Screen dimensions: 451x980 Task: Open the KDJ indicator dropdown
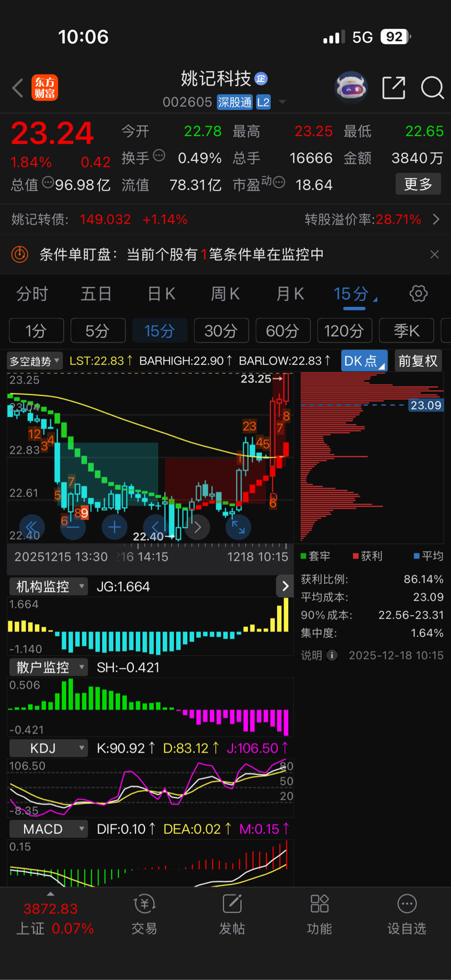pyautogui.click(x=49, y=748)
